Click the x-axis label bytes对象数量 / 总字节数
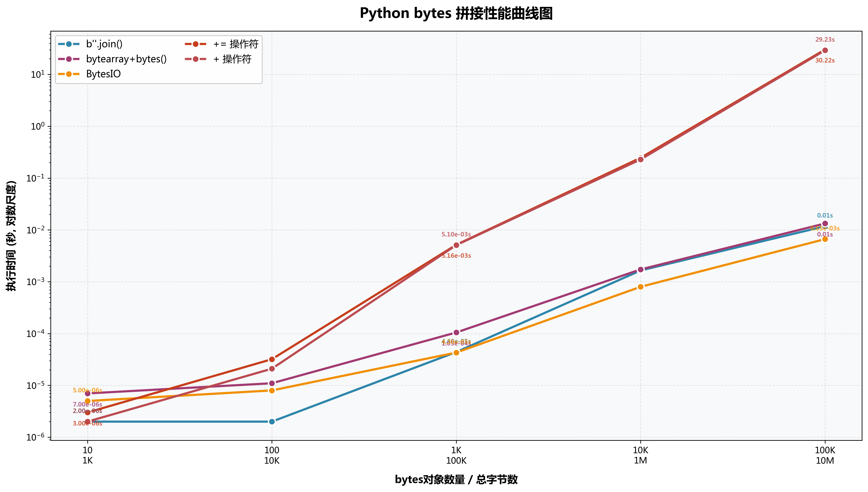The width and height of the screenshot is (868, 492). click(x=456, y=479)
